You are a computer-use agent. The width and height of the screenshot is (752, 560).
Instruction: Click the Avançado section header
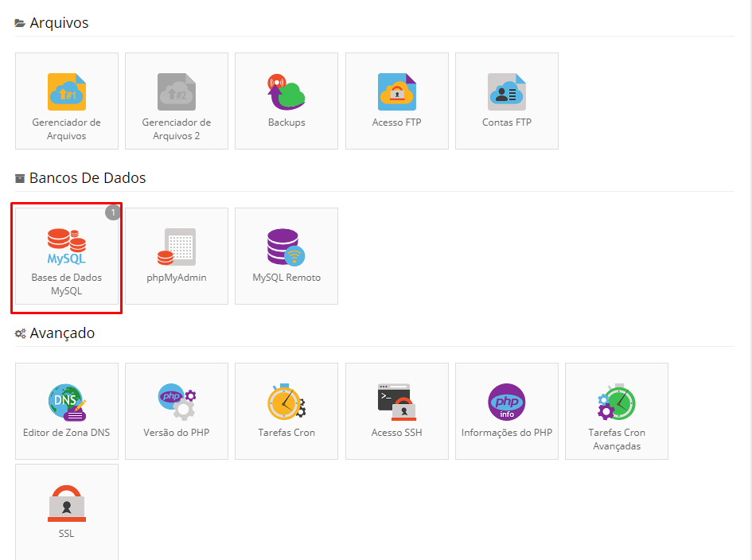(62, 333)
